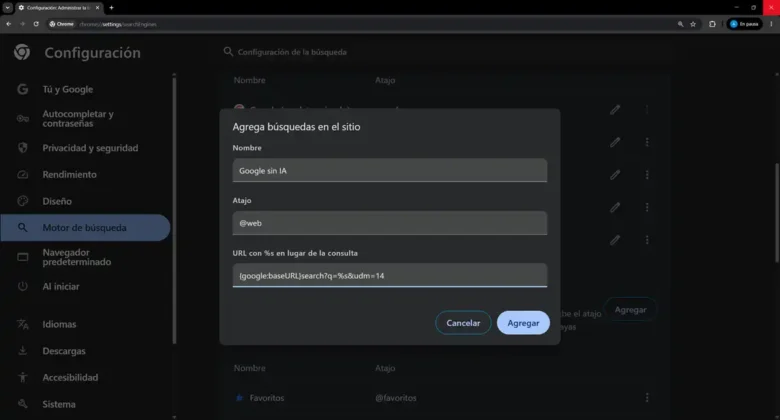Screen dimensions: 780x420
Task: Click the palette icon beside Diseño
Action: (22, 201)
